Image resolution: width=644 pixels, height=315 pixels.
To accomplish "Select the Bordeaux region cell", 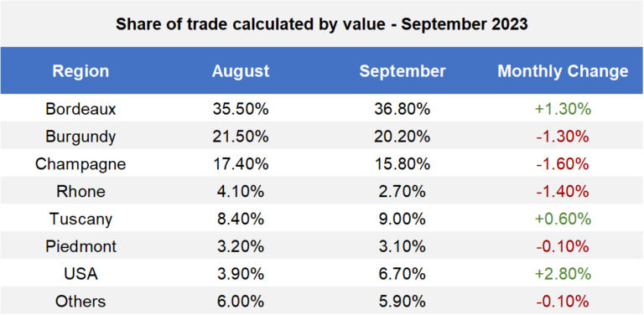I will pyautogui.click(x=80, y=109).
